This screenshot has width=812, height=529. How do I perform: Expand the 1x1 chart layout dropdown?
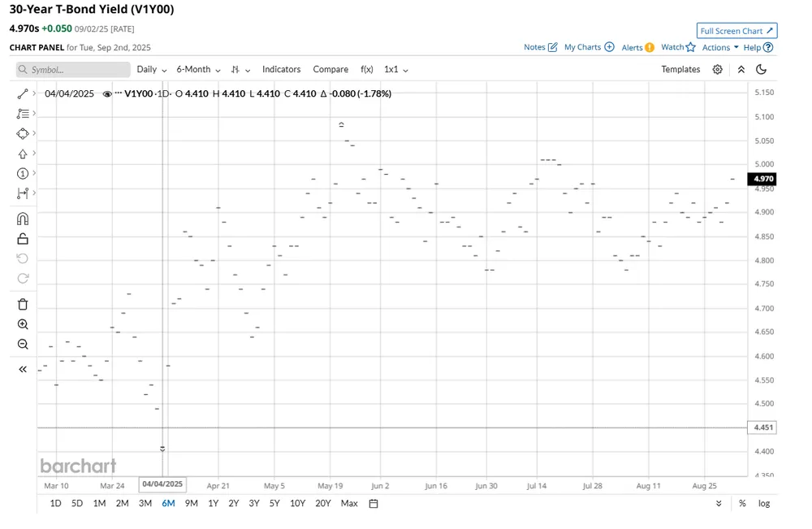(x=395, y=70)
